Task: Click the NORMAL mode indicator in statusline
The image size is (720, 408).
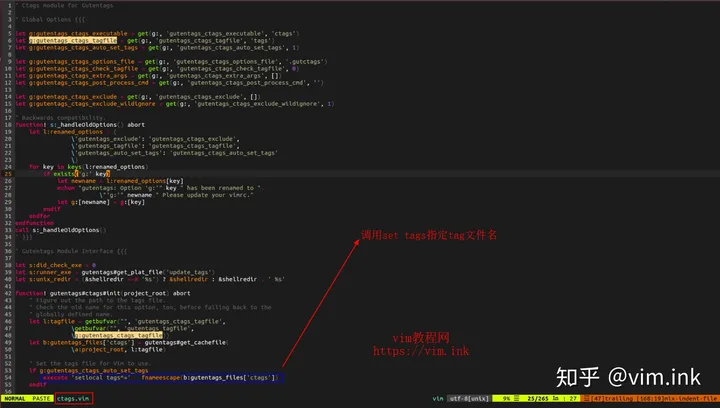Action: click(15, 398)
